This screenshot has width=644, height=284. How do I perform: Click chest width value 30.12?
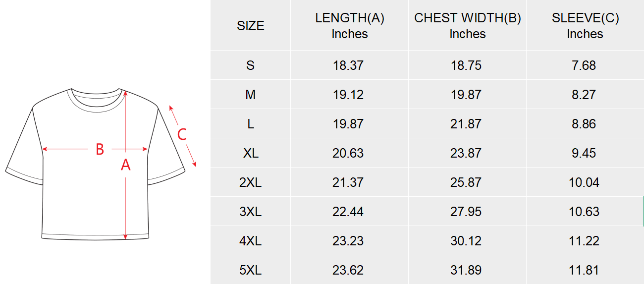(x=466, y=241)
